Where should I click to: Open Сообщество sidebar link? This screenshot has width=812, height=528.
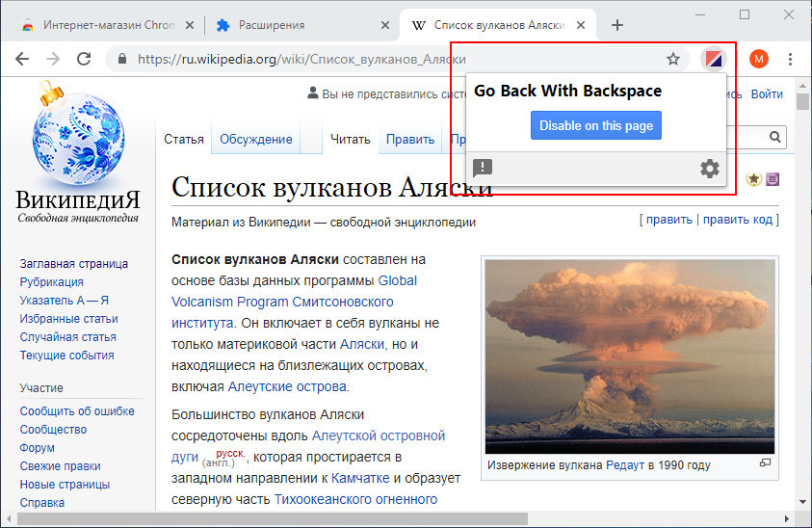point(53,430)
